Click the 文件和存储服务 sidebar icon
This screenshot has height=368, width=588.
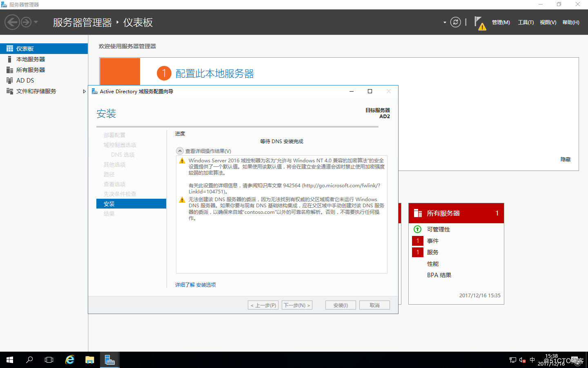[10, 91]
